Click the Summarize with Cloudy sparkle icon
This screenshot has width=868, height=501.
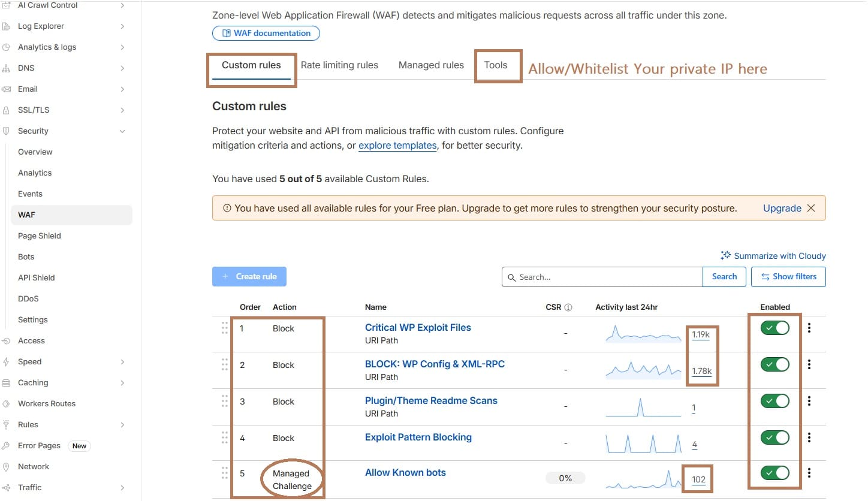point(726,256)
